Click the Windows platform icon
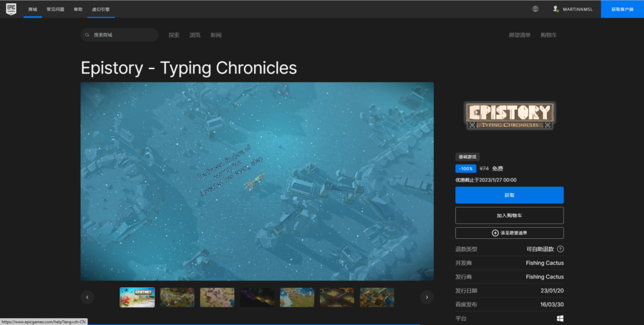 point(560,319)
